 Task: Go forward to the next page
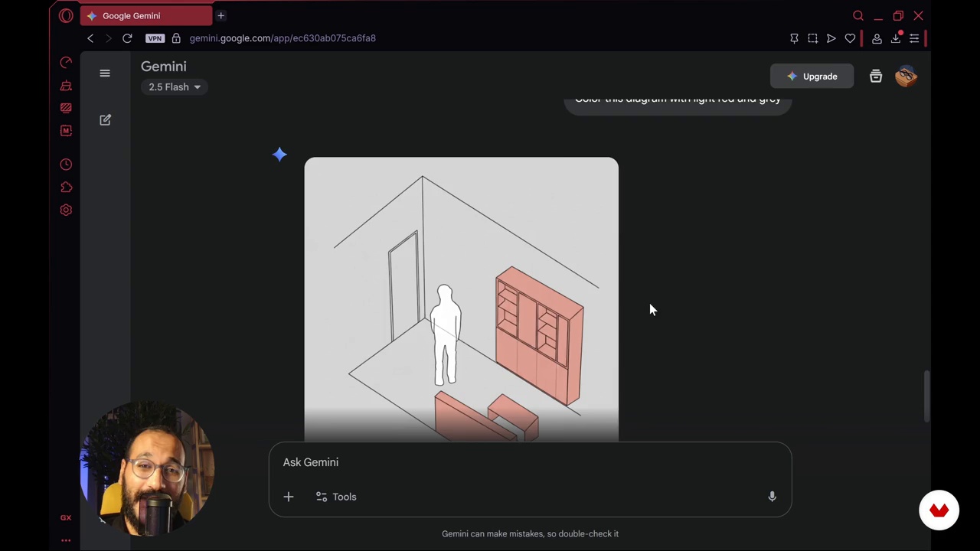click(108, 38)
